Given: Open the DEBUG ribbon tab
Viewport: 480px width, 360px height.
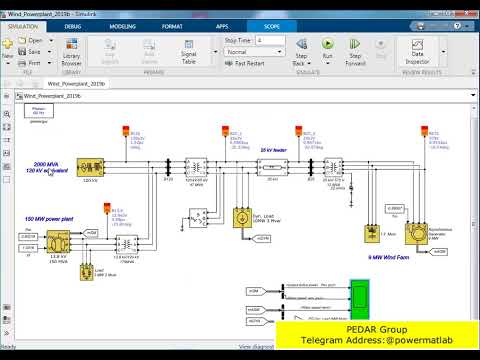Looking at the screenshot, I should 73,26.
